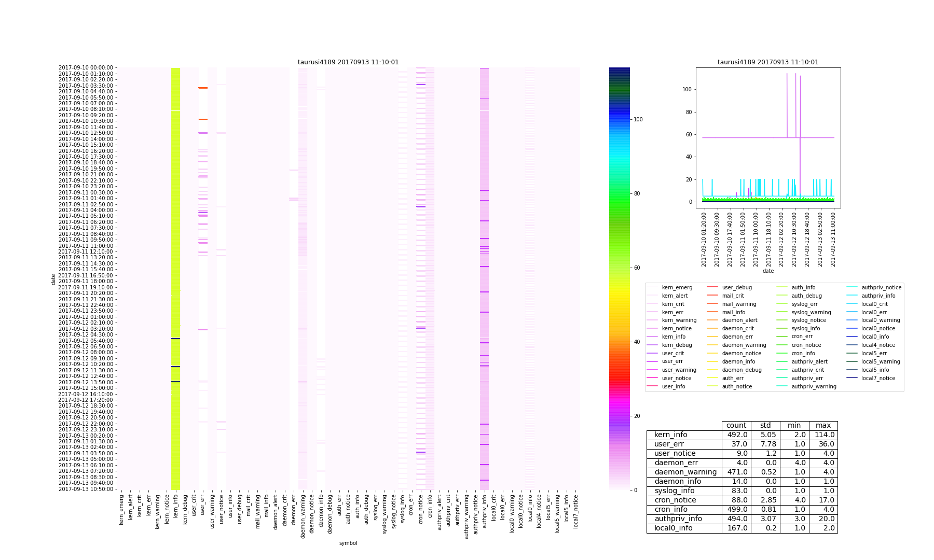Select the count column header in the table
Image resolution: width=934 pixels, height=560 pixels.
736,426
